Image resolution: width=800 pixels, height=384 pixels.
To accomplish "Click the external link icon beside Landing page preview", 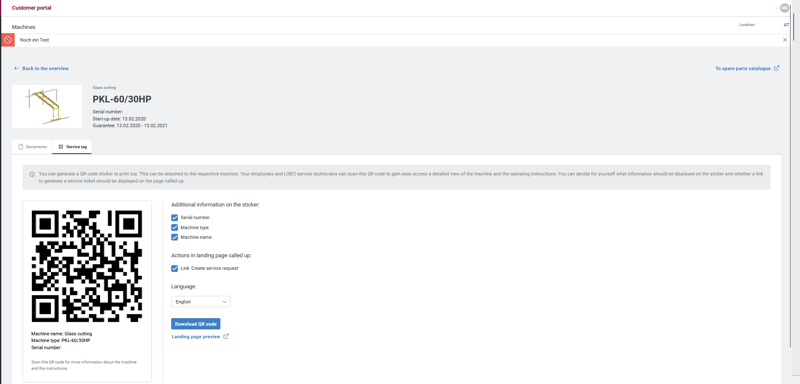I will pyautogui.click(x=226, y=337).
